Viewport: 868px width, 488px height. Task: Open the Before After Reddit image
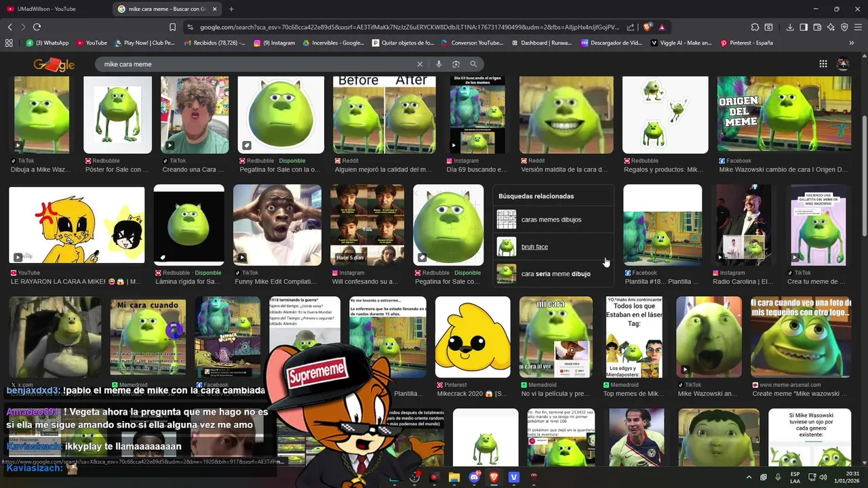384,115
